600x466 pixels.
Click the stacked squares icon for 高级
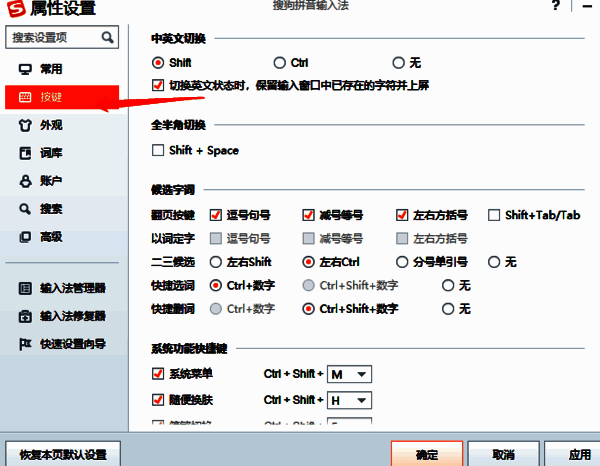pyautogui.click(x=25, y=237)
